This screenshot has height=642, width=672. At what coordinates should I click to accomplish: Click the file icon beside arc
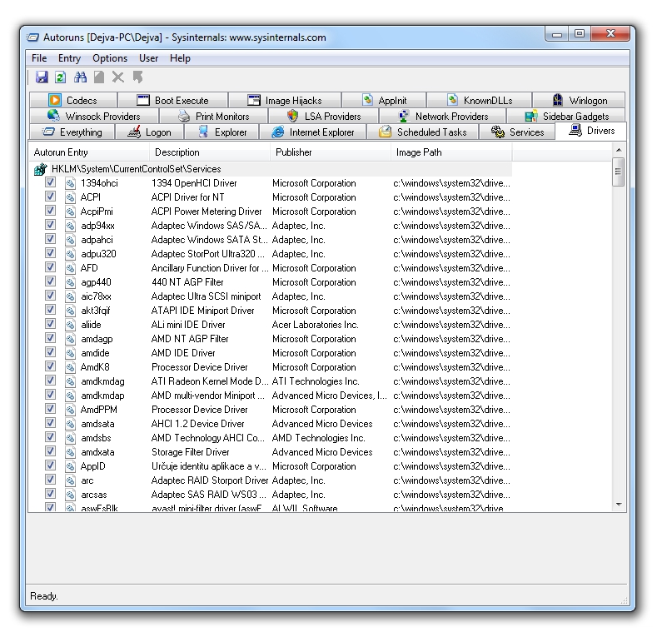click(x=70, y=480)
